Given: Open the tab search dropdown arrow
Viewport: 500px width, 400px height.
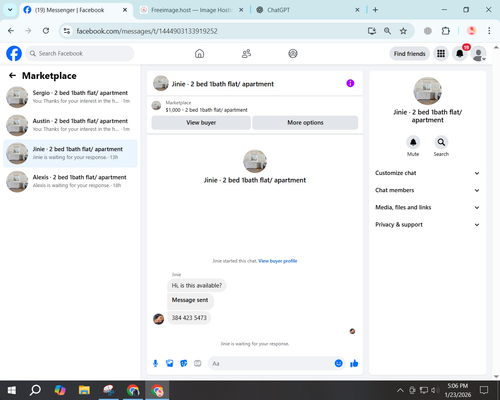Looking at the screenshot, I should [x=10, y=10].
